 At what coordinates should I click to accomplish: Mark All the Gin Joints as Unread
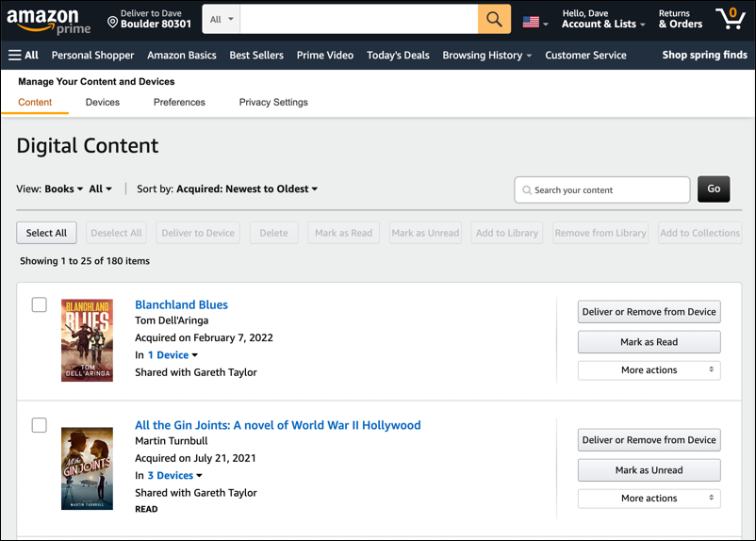click(649, 470)
